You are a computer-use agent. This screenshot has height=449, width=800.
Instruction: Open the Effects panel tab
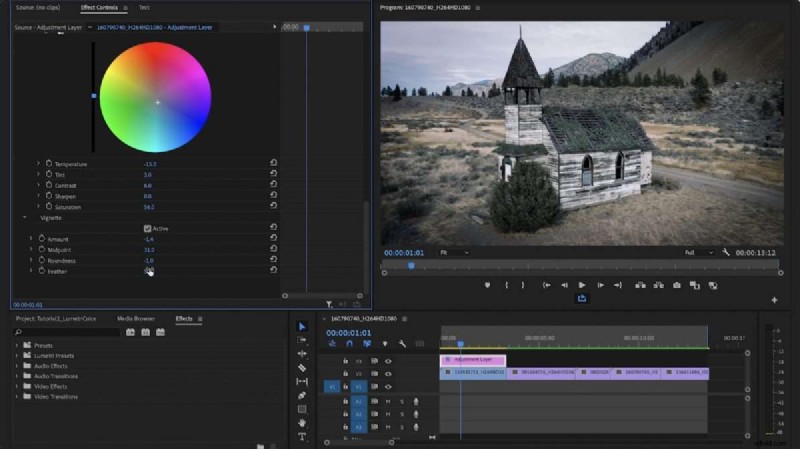pos(184,318)
